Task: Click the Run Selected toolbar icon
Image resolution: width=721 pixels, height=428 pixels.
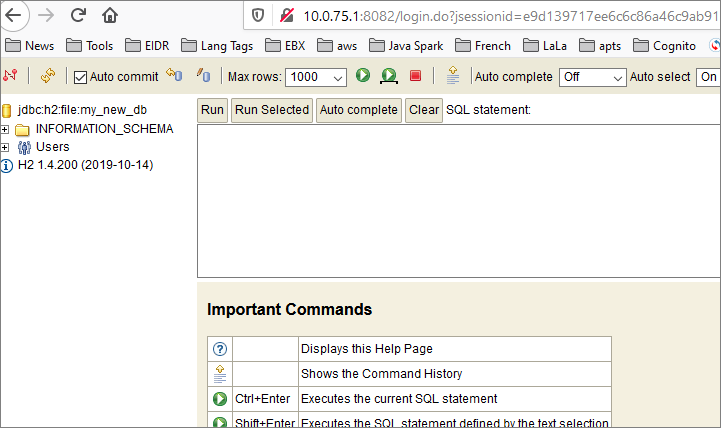Action: click(x=388, y=77)
